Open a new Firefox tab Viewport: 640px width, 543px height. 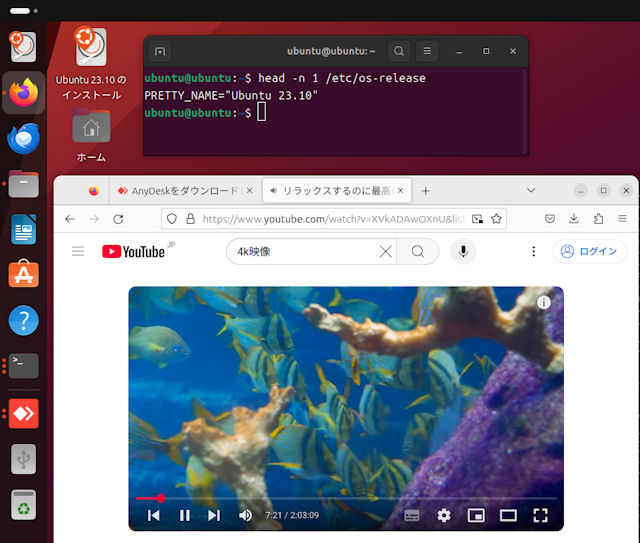(x=425, y=191)
